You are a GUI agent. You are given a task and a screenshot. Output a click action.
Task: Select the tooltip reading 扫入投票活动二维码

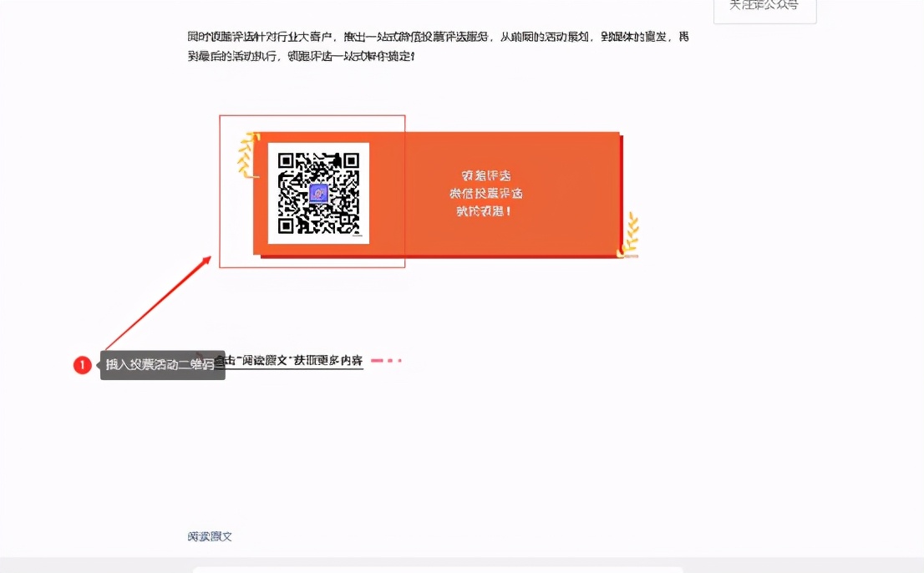click(x=162, y=365)
